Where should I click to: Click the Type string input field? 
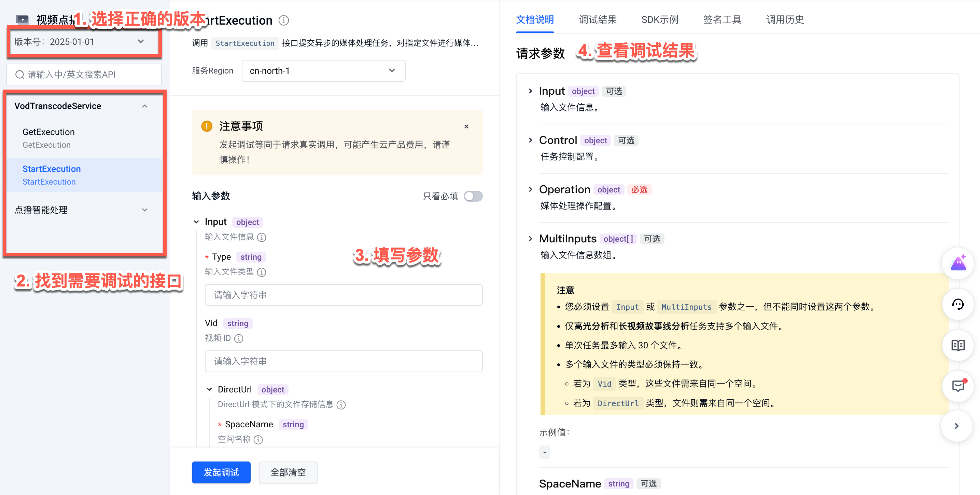point(343,295)
